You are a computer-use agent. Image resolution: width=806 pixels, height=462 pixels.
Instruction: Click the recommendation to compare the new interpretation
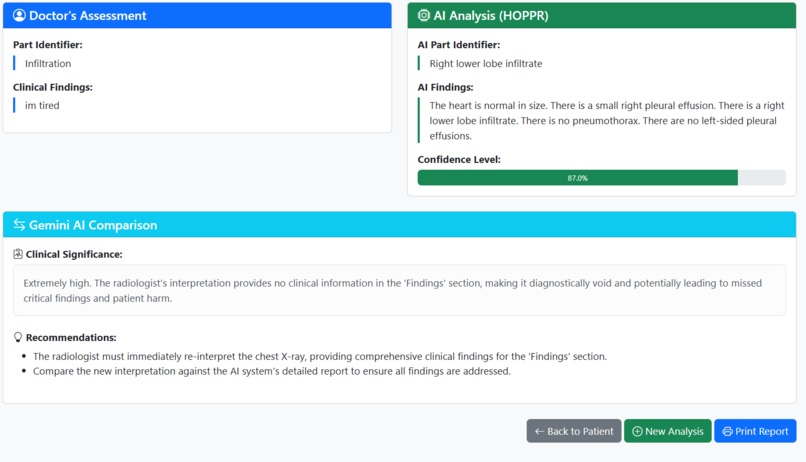[272, 371]
